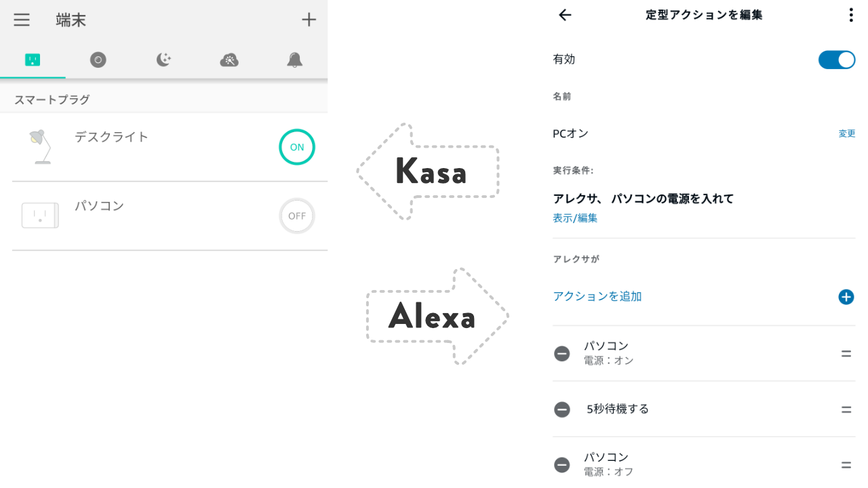The height and width of the screenshot is (488, 868).
Task: Remove the 5秒待機する action
Action: pyautogui.click(x=562, y=409)
